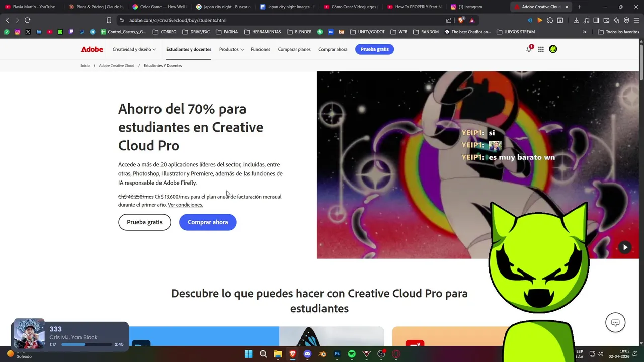Open taskbar search magnifier
Screen dimensions: 644x362
(x=263, y=354)
